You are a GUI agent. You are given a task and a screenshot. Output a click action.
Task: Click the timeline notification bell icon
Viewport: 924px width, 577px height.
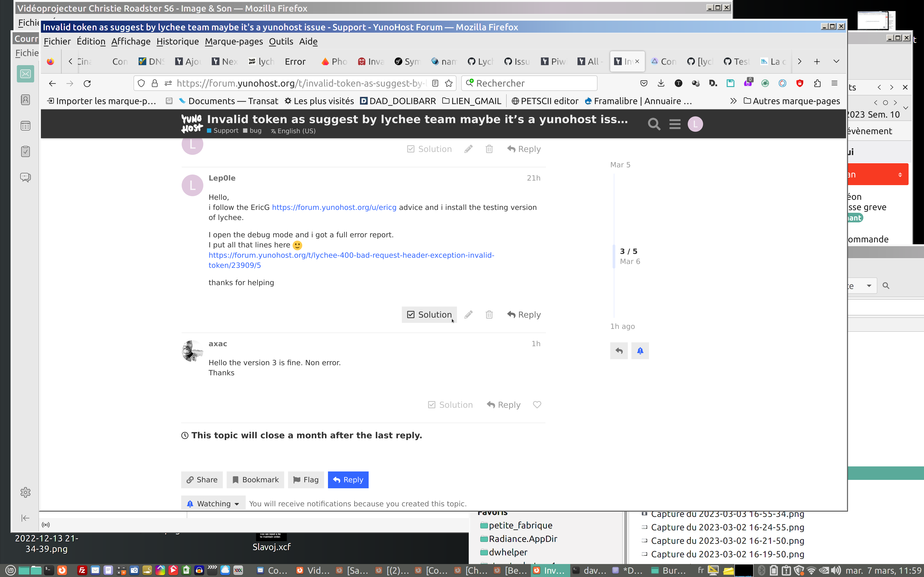640,351
